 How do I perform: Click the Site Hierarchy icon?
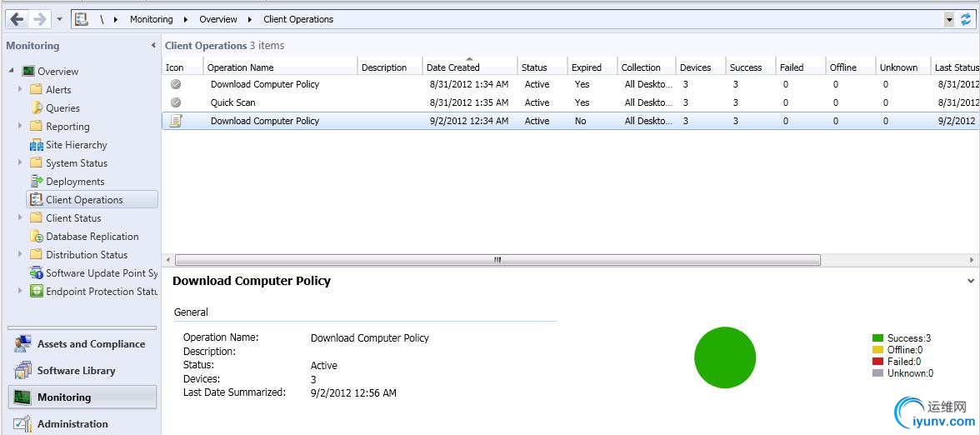[37, 144]
